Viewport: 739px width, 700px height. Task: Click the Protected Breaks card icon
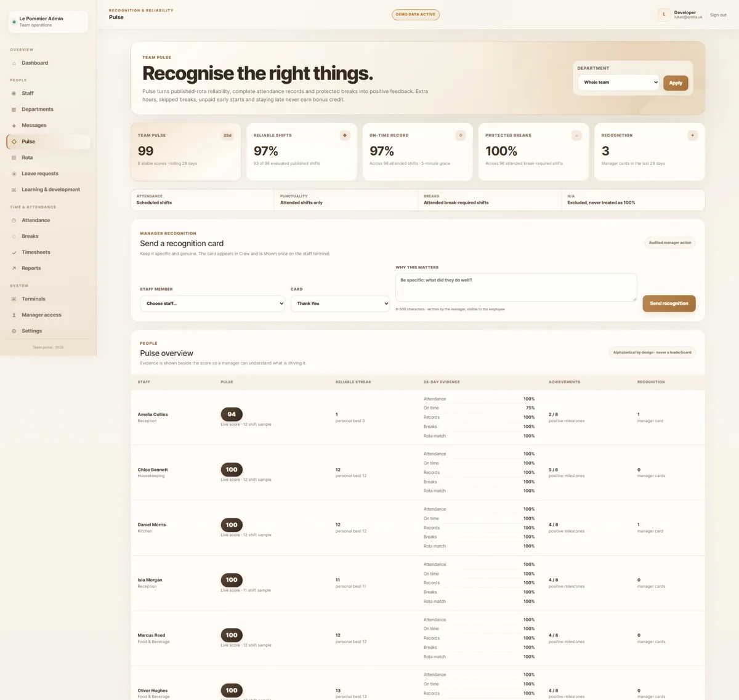pos(576,135)
